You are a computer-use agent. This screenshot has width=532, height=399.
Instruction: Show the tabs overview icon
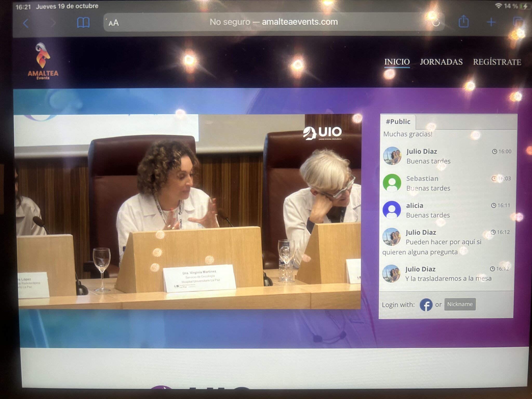tap(518, 22)
